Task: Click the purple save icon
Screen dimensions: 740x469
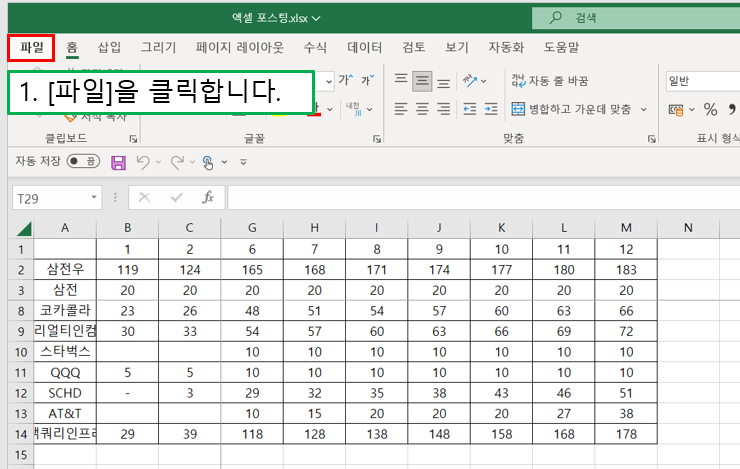Action: (118, 162)
